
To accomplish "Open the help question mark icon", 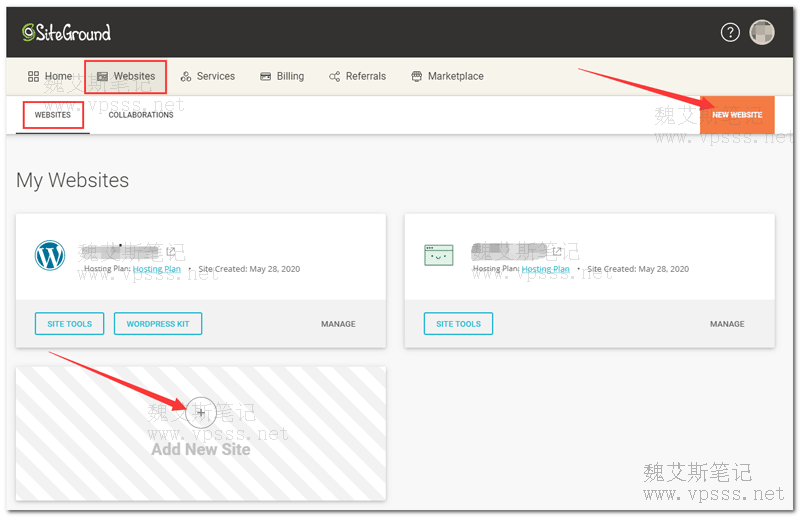I will [x=730, y=33].
